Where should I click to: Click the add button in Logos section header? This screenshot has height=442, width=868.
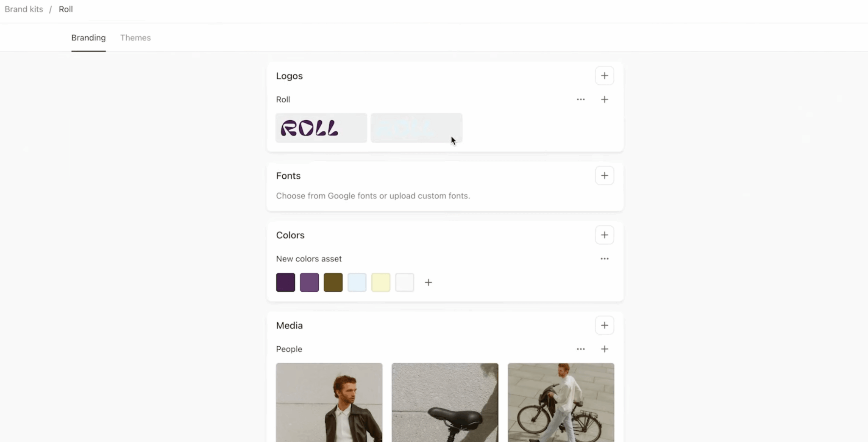(604, 76)
